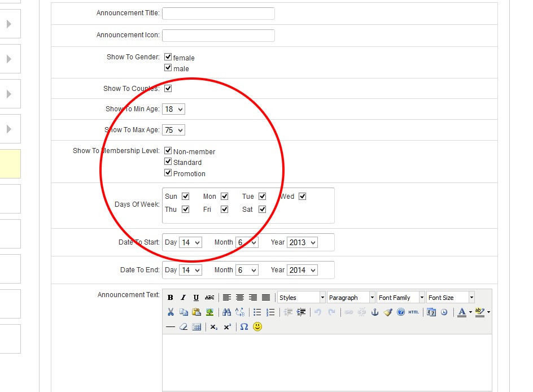
Task: Click the find binoculars icon
Action: click(x=226, y=312)
